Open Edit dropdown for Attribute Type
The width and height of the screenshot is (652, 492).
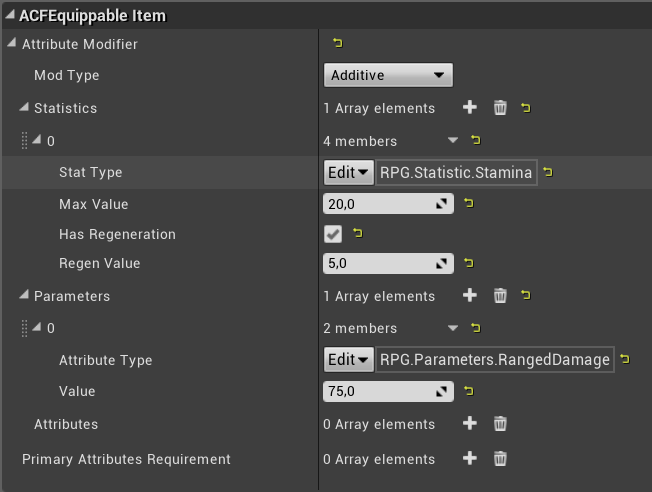(x=349, y=360)
